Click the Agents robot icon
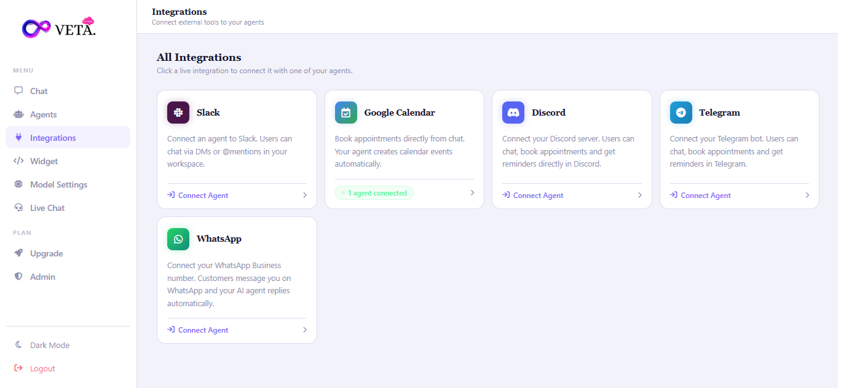 (18, 114)
